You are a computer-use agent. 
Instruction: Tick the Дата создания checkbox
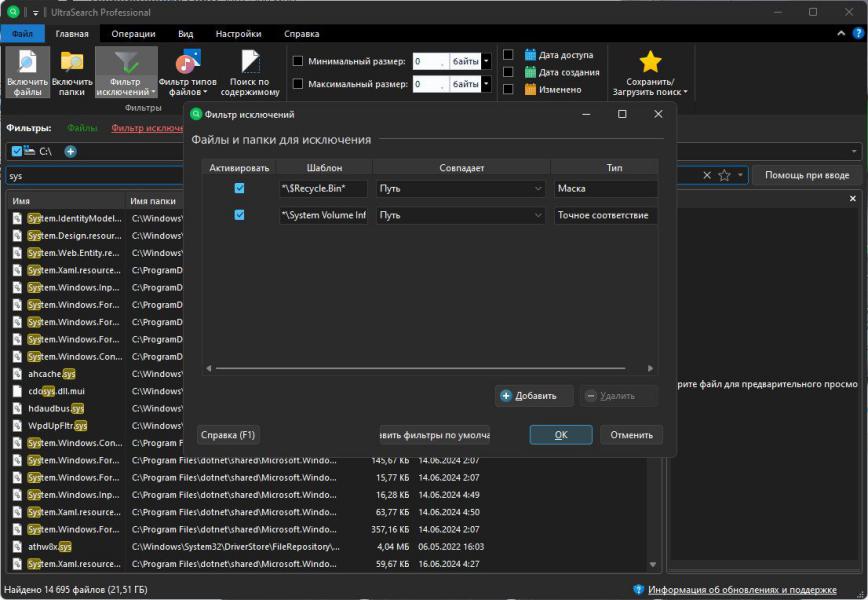[508, 72]
